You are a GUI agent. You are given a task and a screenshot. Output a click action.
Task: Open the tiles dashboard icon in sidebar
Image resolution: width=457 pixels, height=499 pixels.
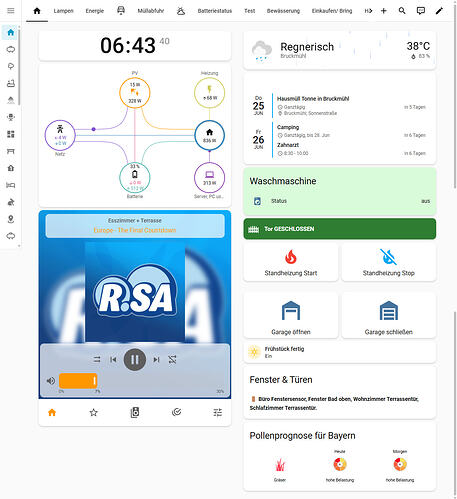pyautogui.click(x=11, y=134)
